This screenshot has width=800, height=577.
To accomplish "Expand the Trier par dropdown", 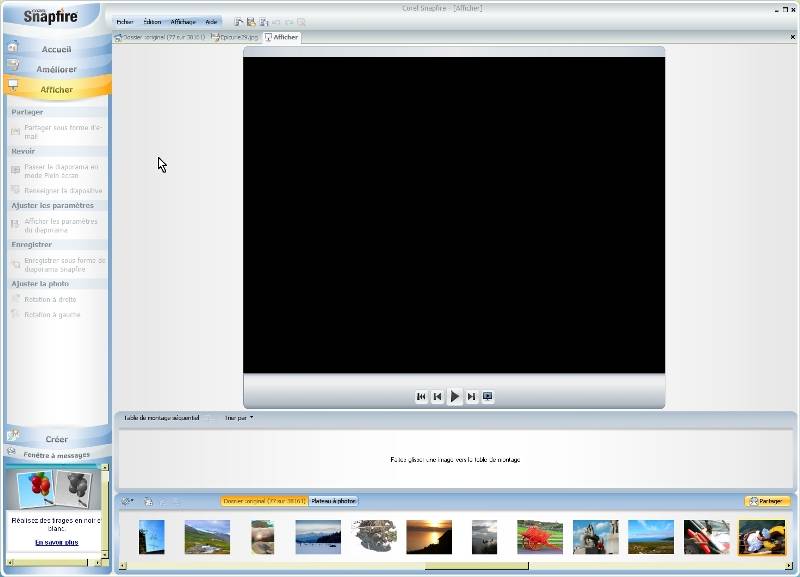I will click(x=238, y=417).
